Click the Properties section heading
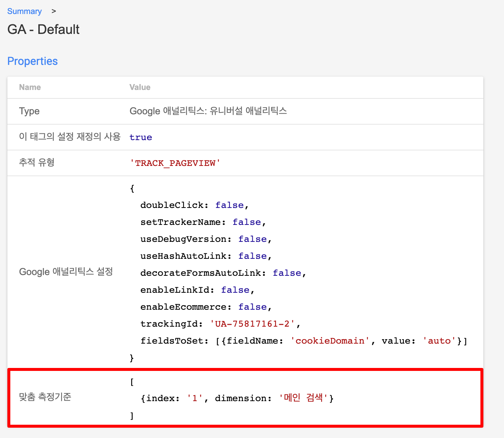This screenshot has width=504, height=438. (32, 61)
